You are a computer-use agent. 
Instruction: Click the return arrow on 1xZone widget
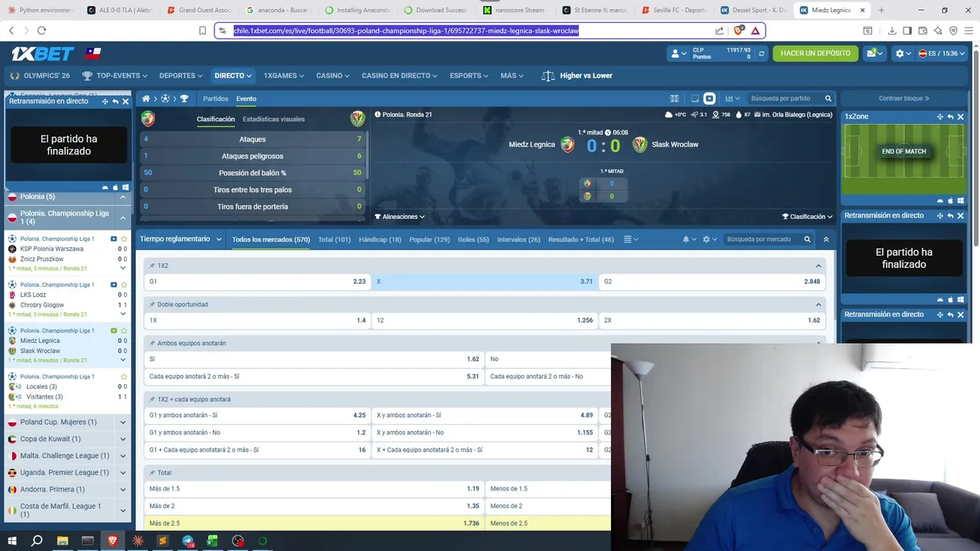[x=950, y=117]
